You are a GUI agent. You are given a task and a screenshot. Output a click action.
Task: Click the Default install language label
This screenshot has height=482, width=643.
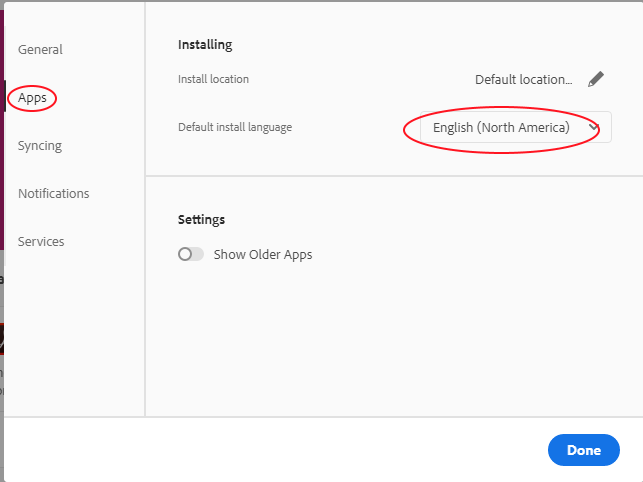235,127
